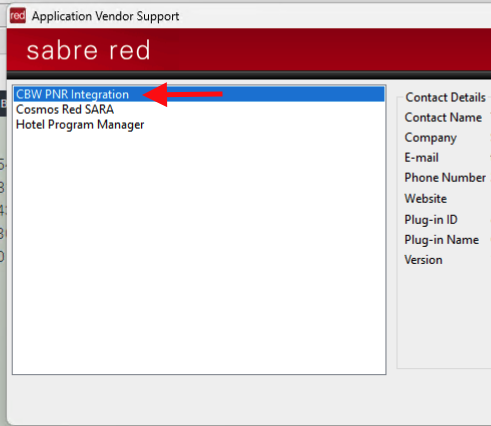Click the Contact Name label
This screenshot has width=491, height=426.
443,118
